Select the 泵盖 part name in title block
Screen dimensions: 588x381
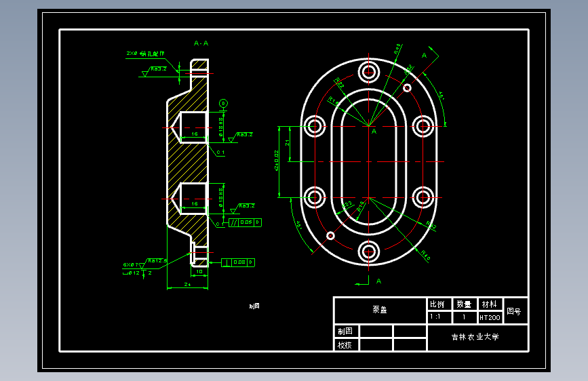(x=380, y=310)
